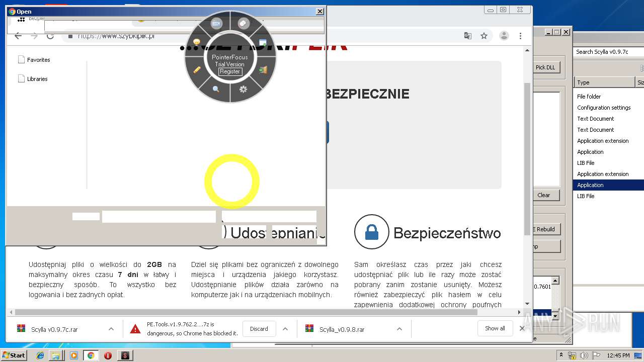Expand options for blocked PE.Tools download
Screen dimensions: 644x362
[x=285, y=329]
